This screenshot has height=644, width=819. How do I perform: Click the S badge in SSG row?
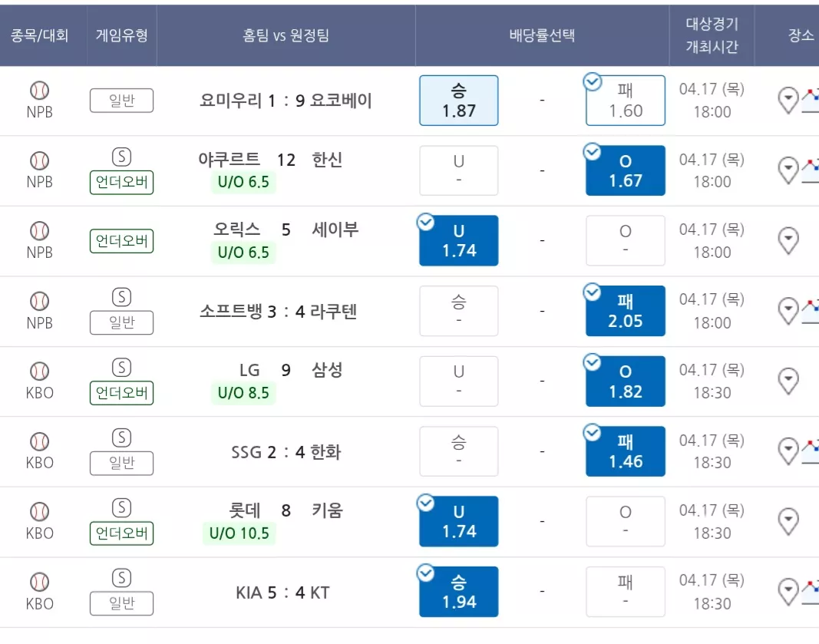(122, 438)
